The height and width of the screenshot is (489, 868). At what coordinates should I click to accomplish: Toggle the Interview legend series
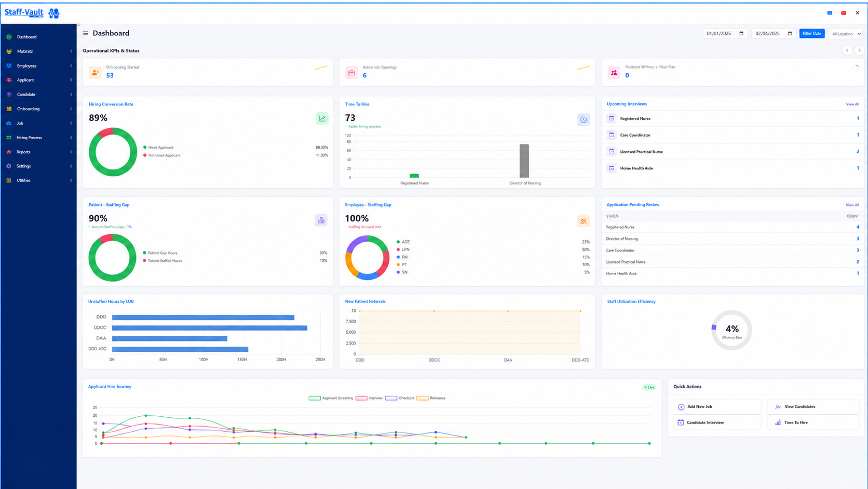pos(369,398)
